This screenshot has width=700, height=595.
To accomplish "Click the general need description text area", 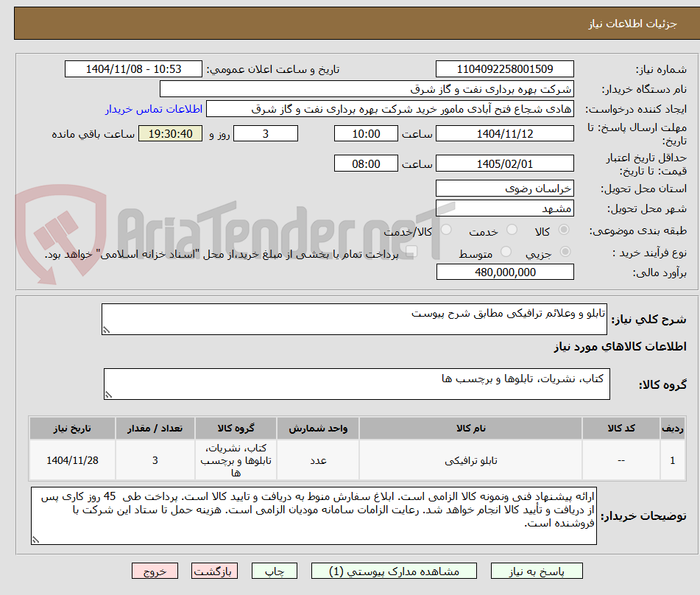I will [x=354, y=320].
